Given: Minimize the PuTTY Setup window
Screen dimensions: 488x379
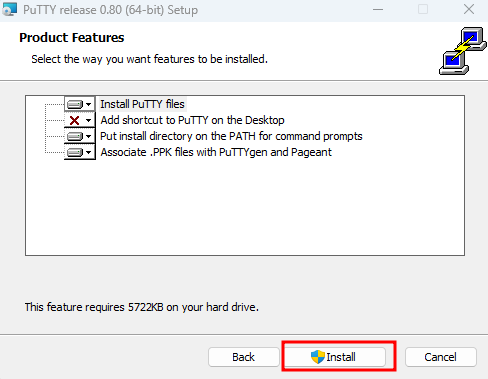Looking at the screenshot, I should pyautogui.click(x=378, y=9).
